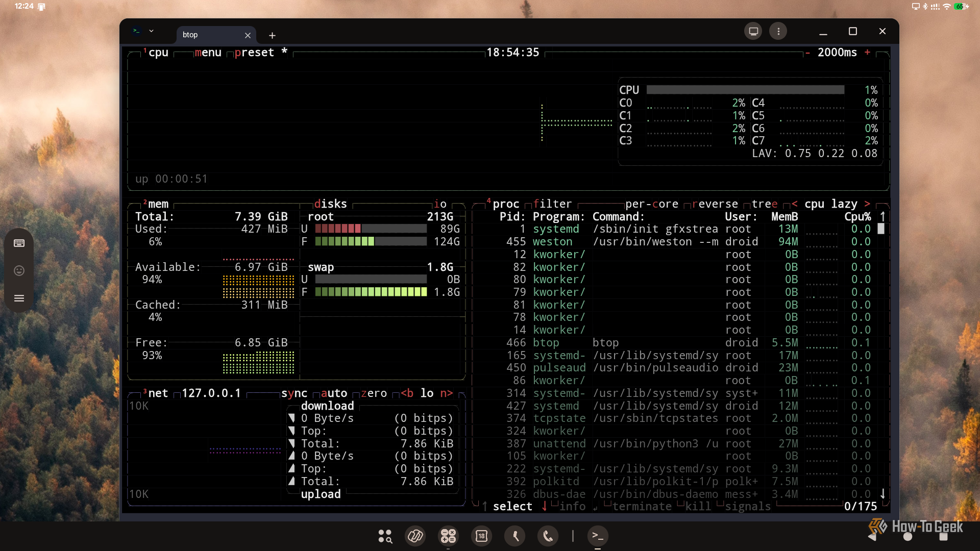This screenshot has height=551, width=980.
Task: Toggle io mode in disks panel
Action: point(440,204)
